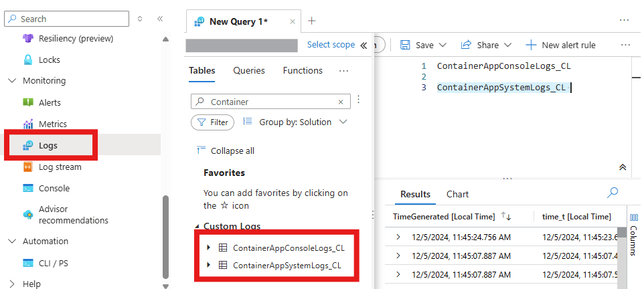Expand ContainerAppSystemLogs_CL table
Image resolution: width=644 pixels, height=289 pixels.
click(x=209, y=265)
